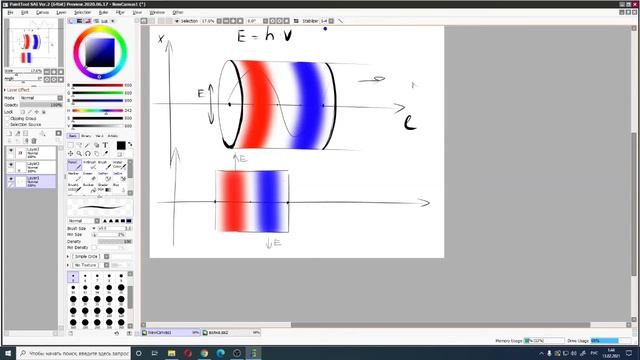Select the Water Color brush tool
This screenshot has width=640, height=360.
120,165
